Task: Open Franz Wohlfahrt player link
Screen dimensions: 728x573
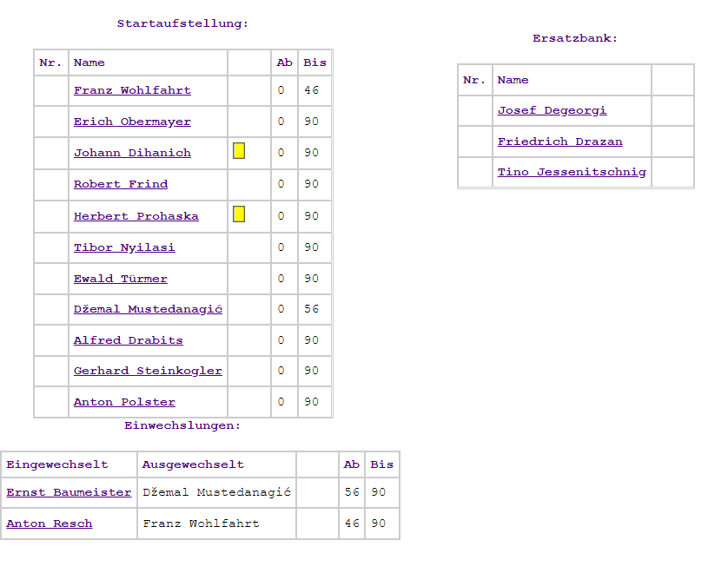Action: (132, 90)
